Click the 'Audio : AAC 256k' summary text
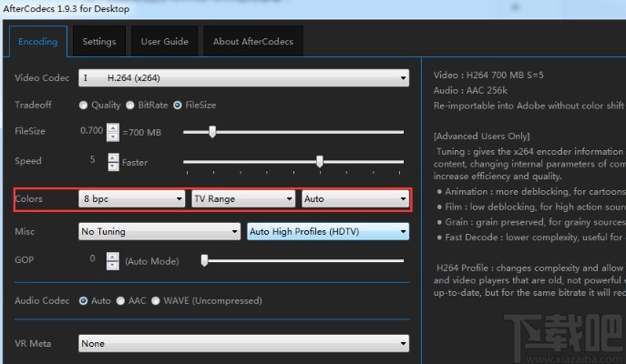The width and height of the screenshot is (626, 364). 470,90
